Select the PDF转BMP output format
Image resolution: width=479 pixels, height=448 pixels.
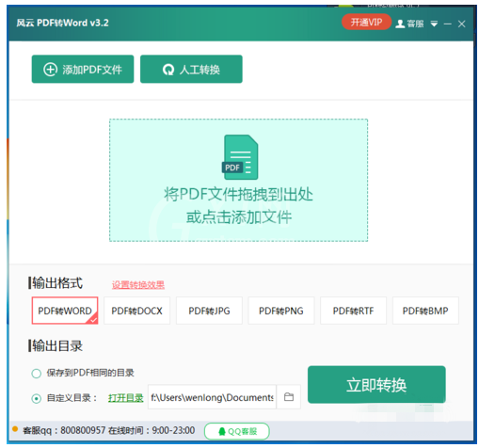point(425,311)
